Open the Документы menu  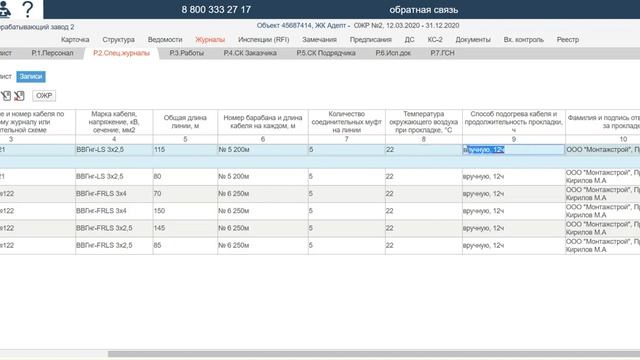[x=473, y=40]
